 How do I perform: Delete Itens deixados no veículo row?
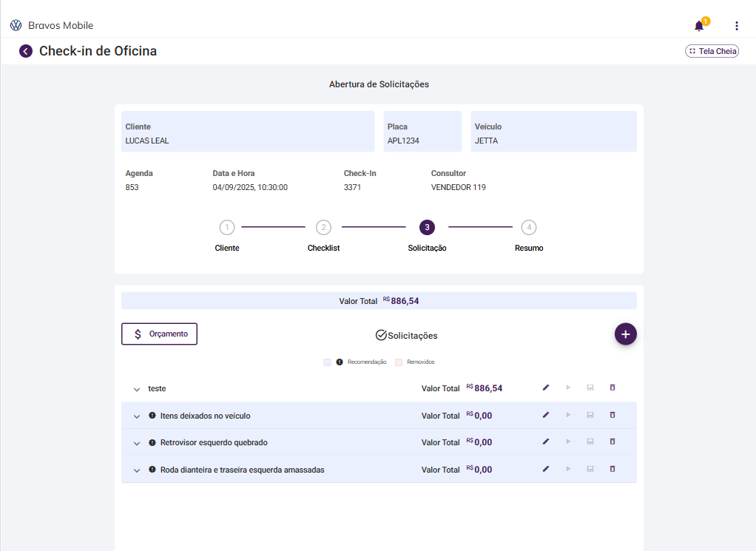[612, 415]
